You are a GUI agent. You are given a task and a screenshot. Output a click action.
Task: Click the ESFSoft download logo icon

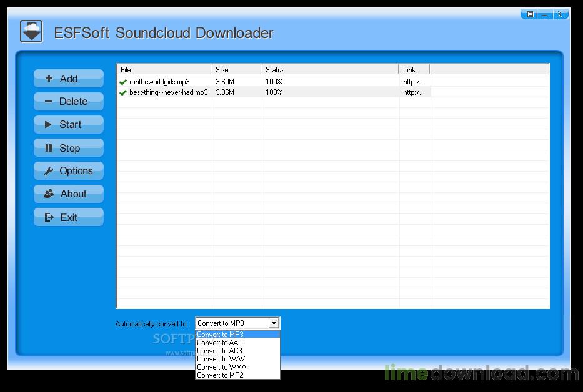click(31, 32)
